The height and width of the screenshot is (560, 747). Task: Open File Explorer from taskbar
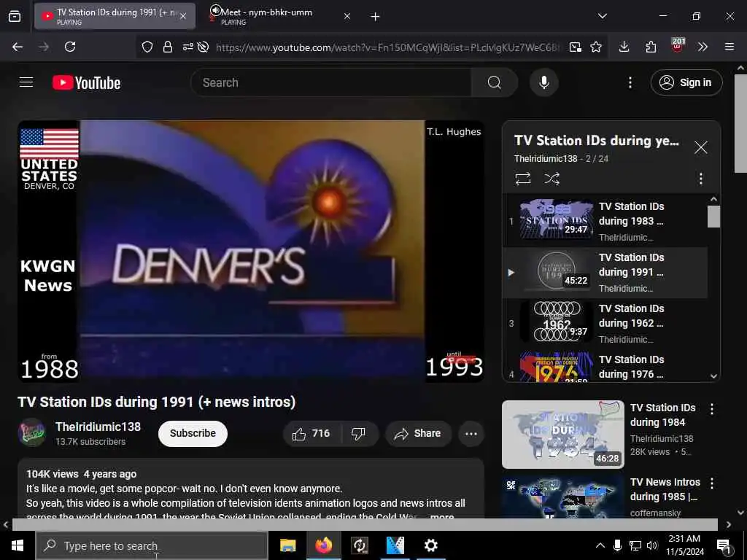point(287,545)
